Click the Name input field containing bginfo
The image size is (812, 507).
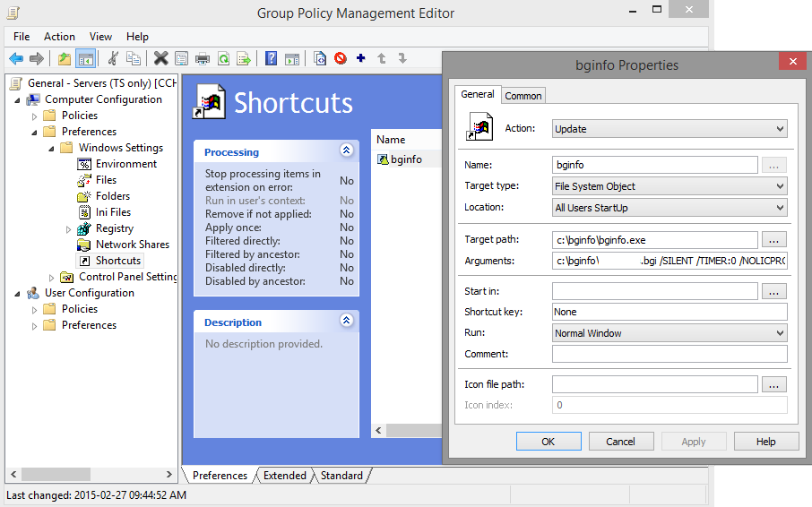654,165
